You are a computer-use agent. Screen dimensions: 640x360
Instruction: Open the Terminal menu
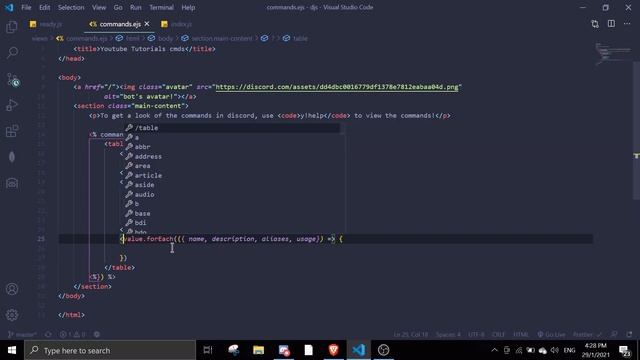[x=161, y=7]
